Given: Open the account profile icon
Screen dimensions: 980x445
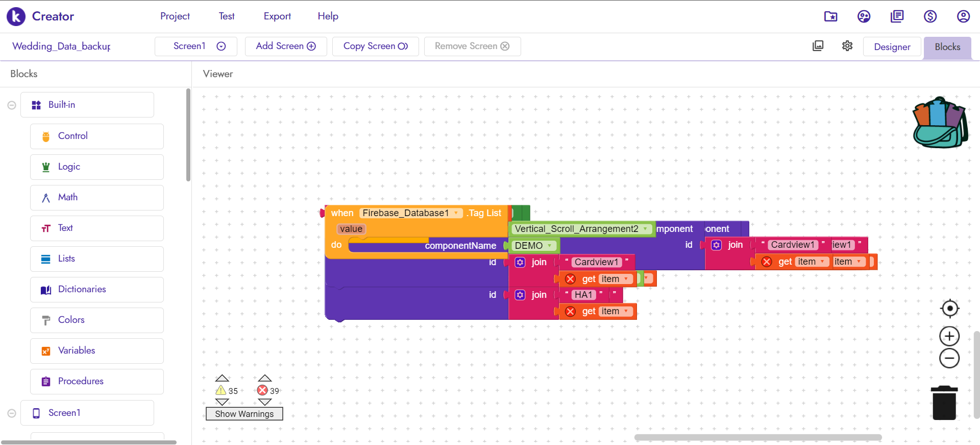Looking at the screenshot, I should click(x=963, y=16).
